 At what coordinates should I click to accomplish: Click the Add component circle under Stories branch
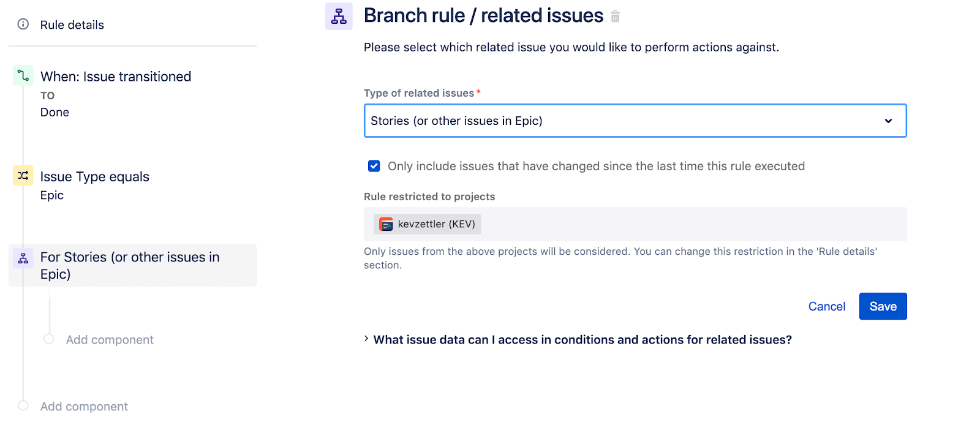48,338
